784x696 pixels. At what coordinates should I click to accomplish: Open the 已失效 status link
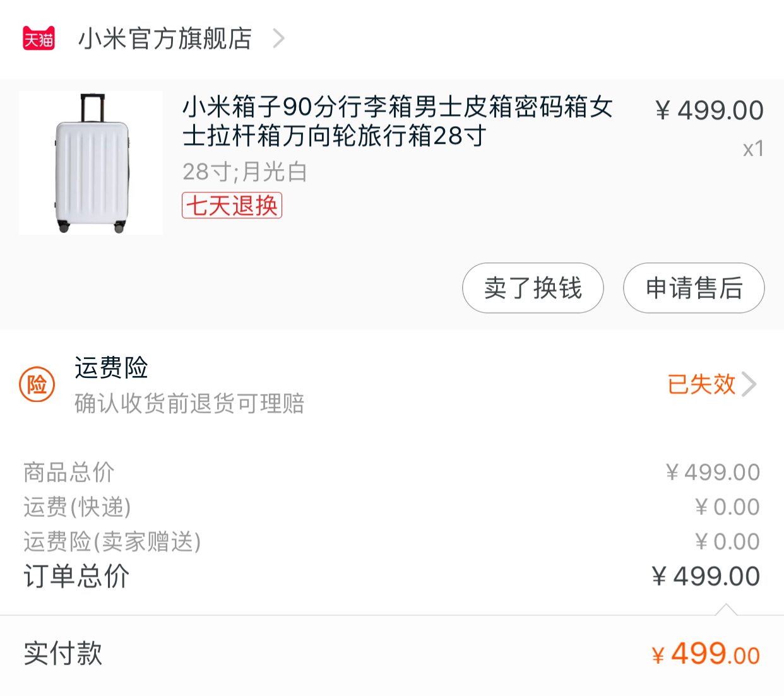pos(701,384)
